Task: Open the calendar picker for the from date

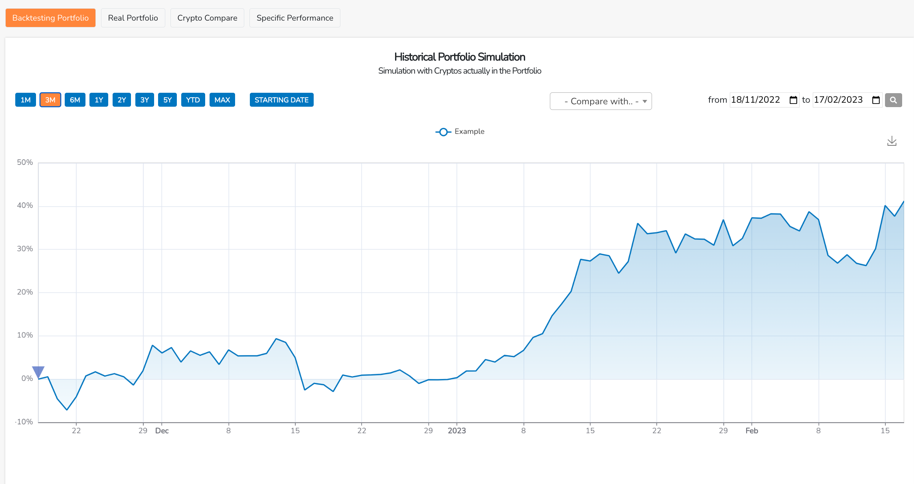Action: pyautogui.click(x=793, y=100)
